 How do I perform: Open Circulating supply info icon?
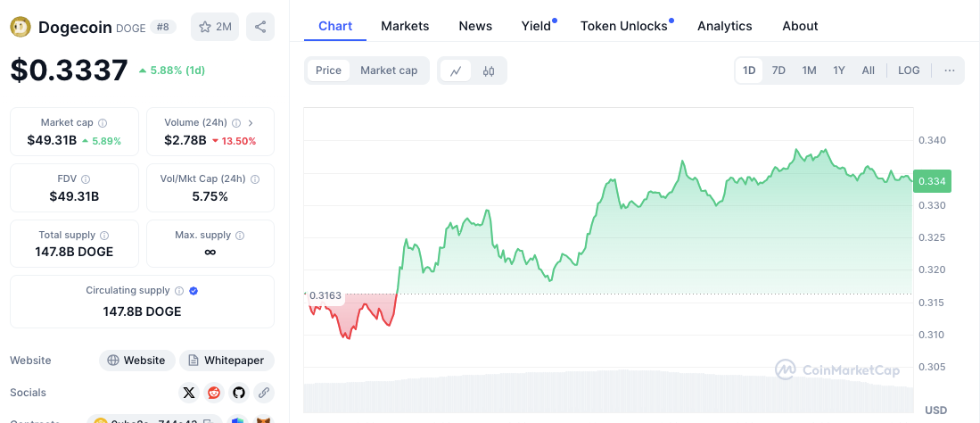point(178,291)
